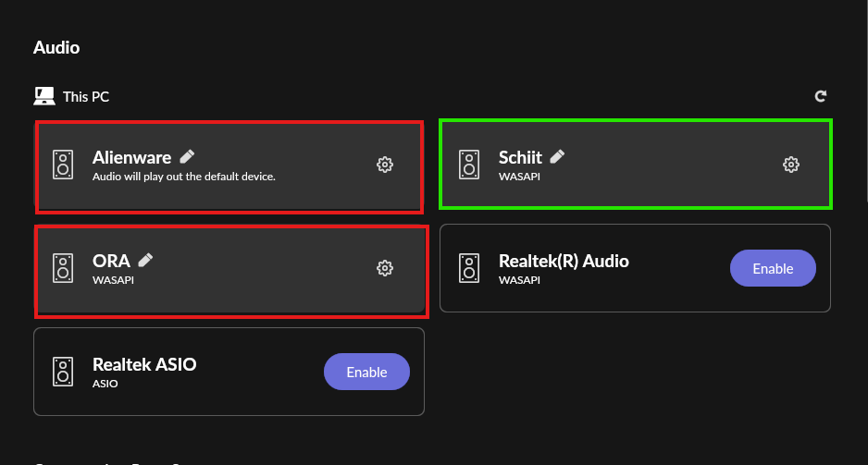Click the Audio section heading
The image size is (868, 465).
click(x=56, y=47)
